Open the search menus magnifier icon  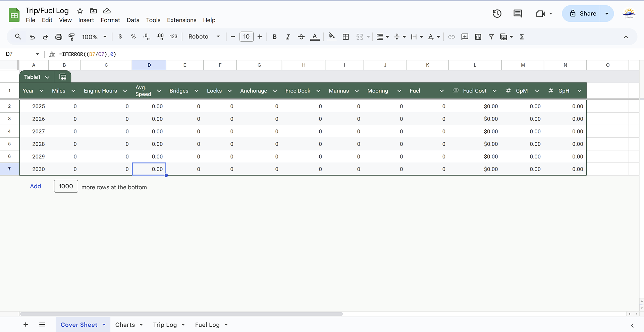pos(18,37)
